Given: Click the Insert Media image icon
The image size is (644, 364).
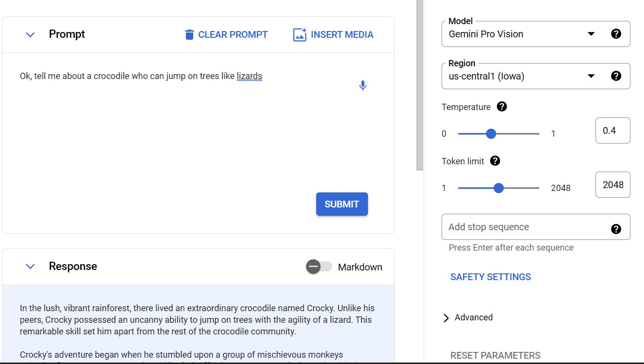Looking at the screenshot, I should (300, 35).
